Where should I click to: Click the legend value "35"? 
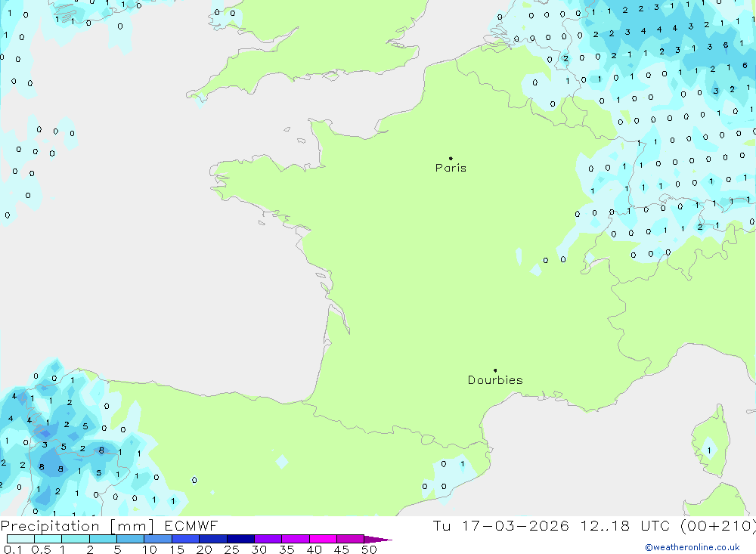287,549
